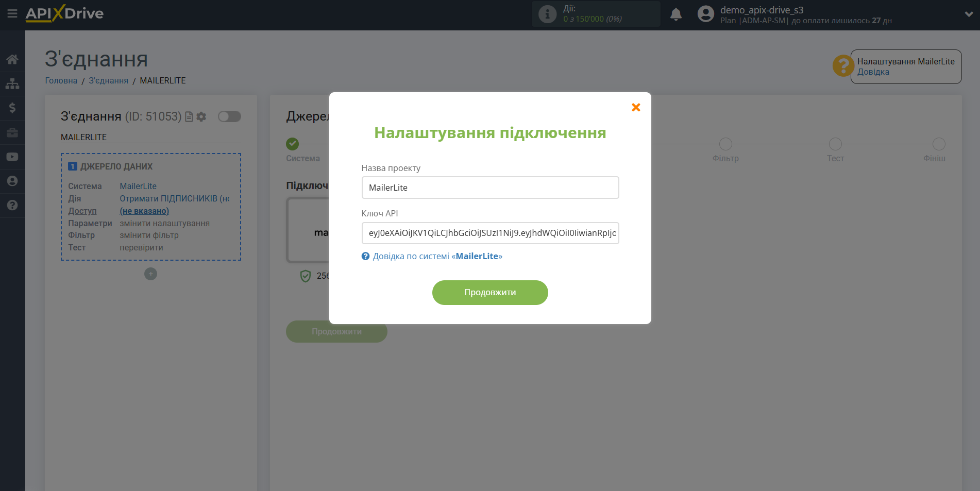
Task: Open notifications bell
Action: tap(676, 14)
